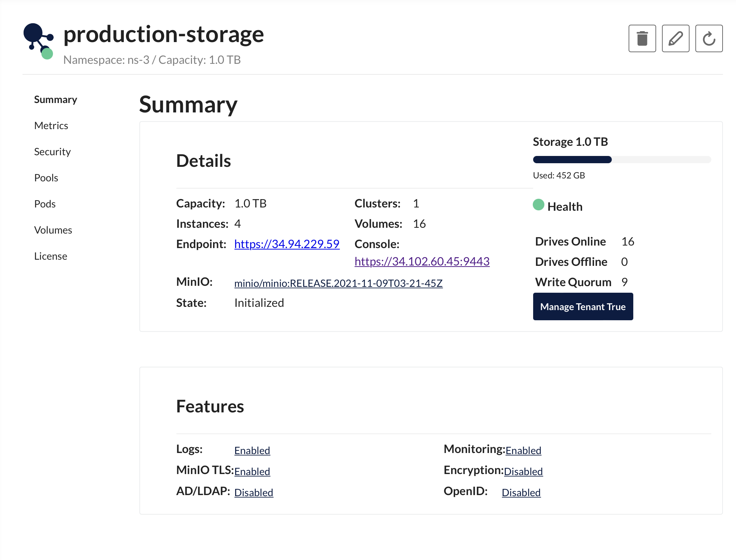Click the Write Quorum value 9
736x560 pixels.
pos(624,282)
